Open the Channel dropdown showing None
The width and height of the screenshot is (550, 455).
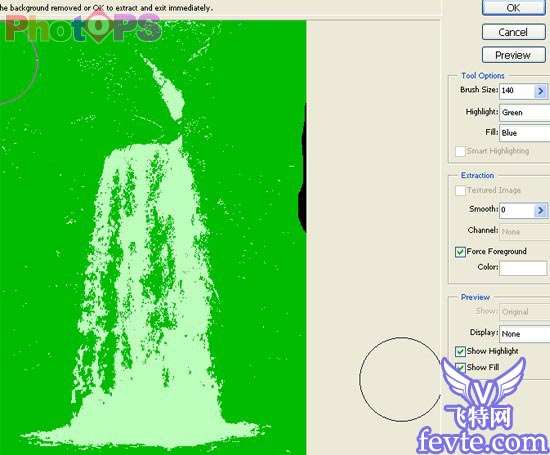tap(525, 232)
